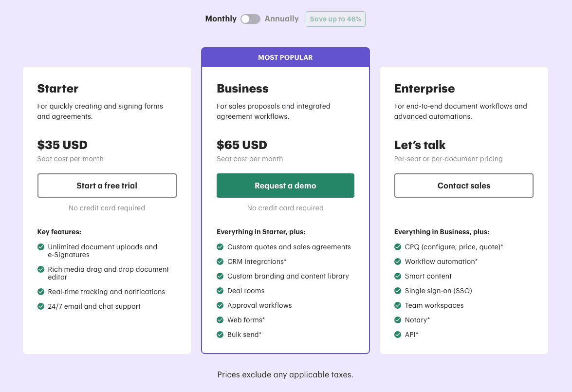
Task: Request a demo for the Business plan
Action: pos(285,186)
